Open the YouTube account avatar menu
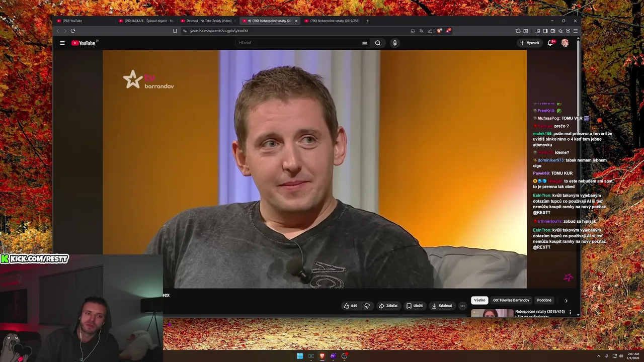 tap(565, 43)
